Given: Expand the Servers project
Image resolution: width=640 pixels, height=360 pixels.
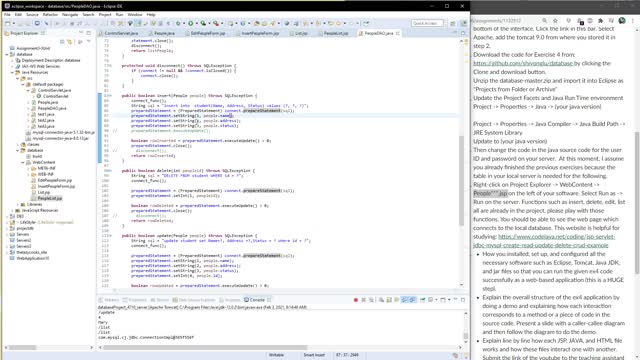Looking at the screenshot, I should pos(7,234).
